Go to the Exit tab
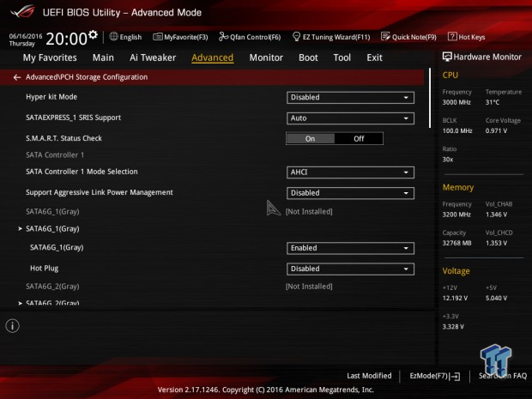 coord(374,57)
